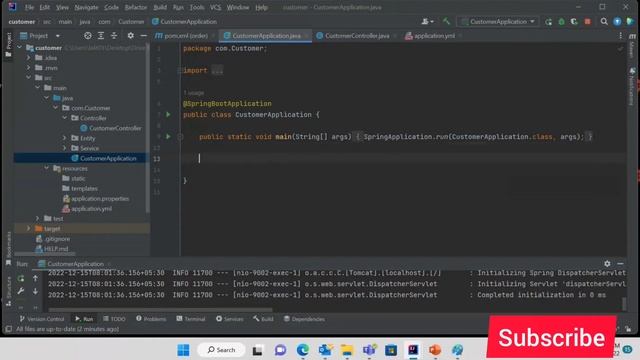Switch to the CustomerController.java tab
640x360 pixels.
coord(356,36)
